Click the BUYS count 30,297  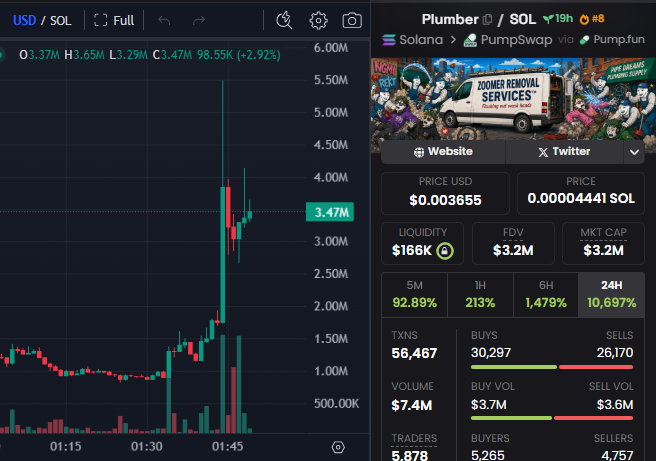tap(491, 353)
